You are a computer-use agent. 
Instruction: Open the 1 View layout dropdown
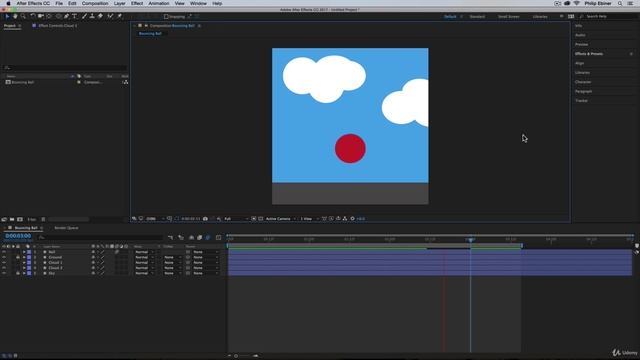click(x=309, y=219)
